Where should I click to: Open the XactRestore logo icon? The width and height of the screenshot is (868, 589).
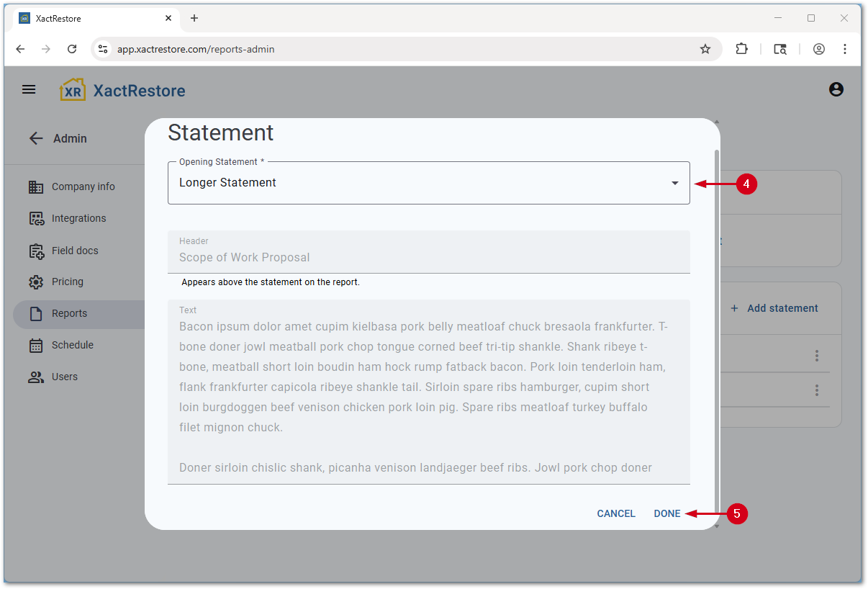click(x=72, y=89)
